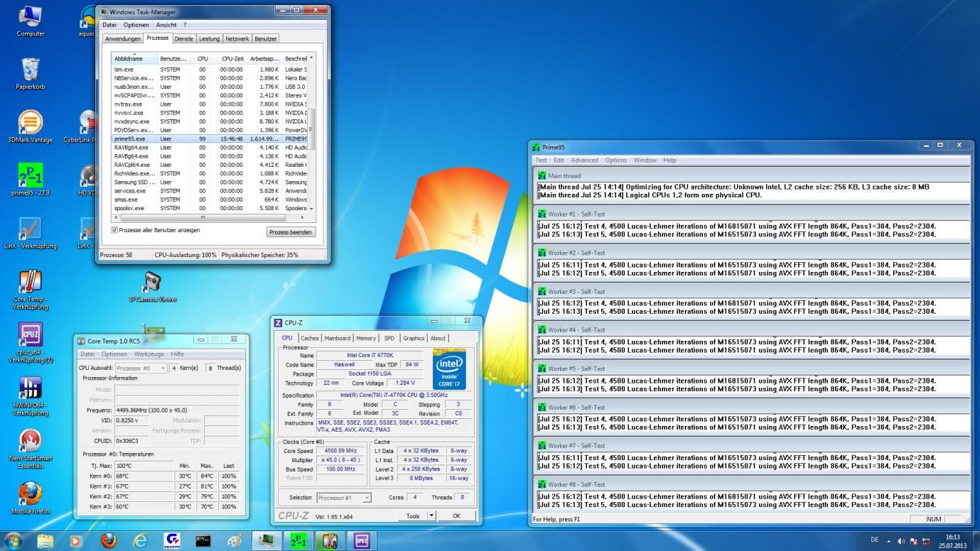This screenshot has height=551, width=980.
Task: Switch to Benutzer tab in Task-Manager
Action: tap(266, 38)
